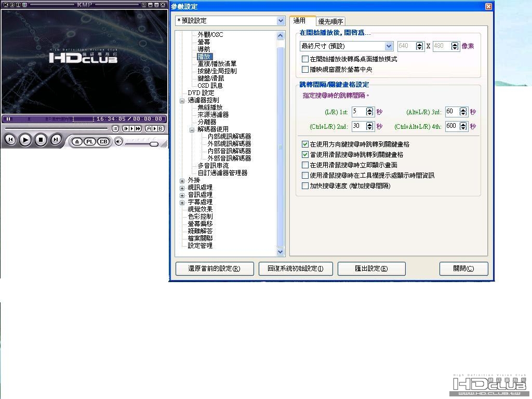Image resolution: width=532 pixels, height=399 pixels.
Task: Uncheck jump to keyframe with mouse seek
Action: pyautogui.click(x=305, y=155)
